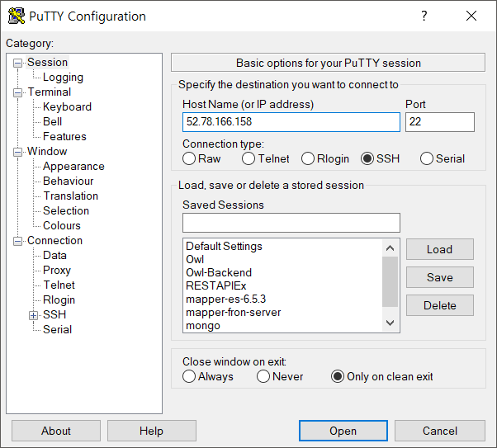Click the Saved Sessions name field

291,223
